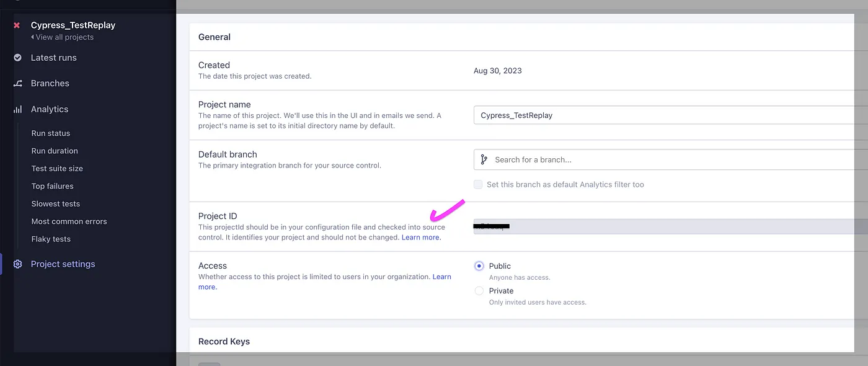Click the General section heading
Screen dimensions: 868x366
(215, 37)
